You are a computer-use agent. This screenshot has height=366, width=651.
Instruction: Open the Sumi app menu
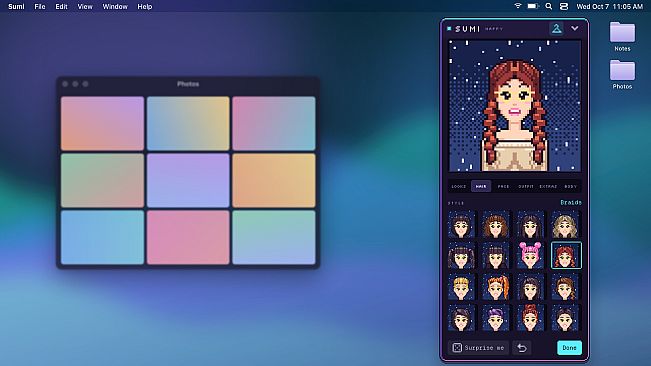tap(16, 6)
